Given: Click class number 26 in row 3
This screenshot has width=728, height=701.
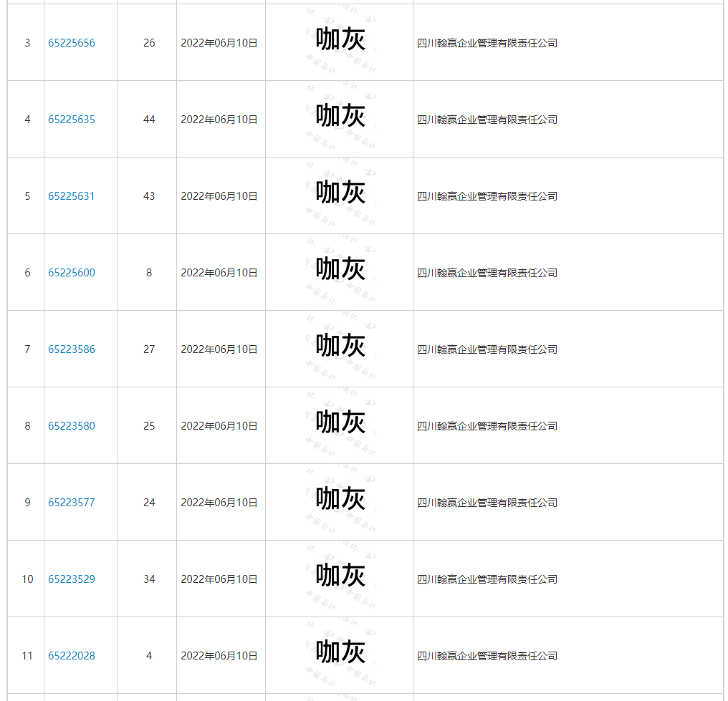Looking at the screenshot, I should coord(149,43).
